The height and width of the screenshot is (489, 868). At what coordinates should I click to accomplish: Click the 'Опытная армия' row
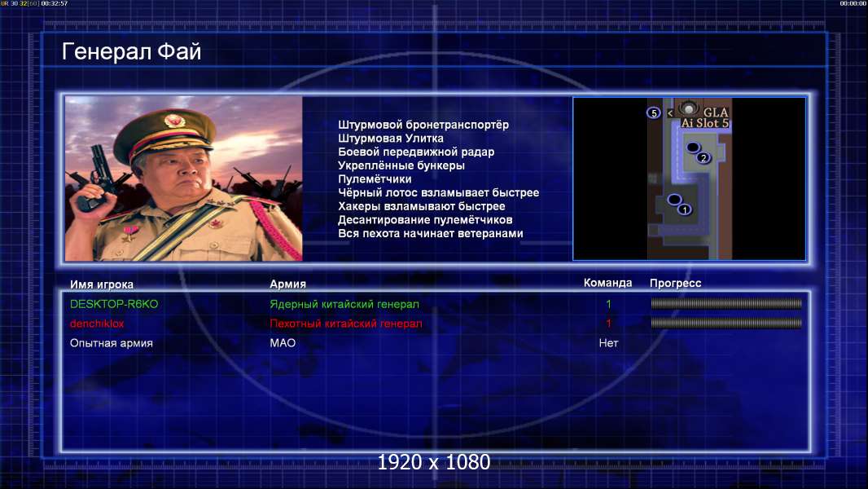[x=436, y=343]
